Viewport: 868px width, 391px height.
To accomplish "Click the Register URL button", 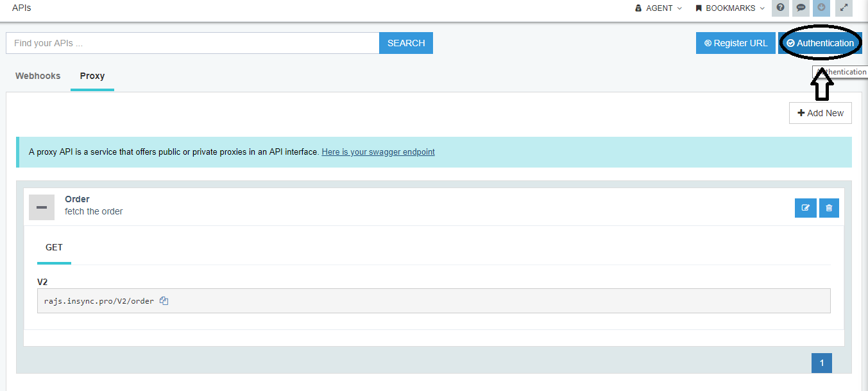I will click(735, 43).
